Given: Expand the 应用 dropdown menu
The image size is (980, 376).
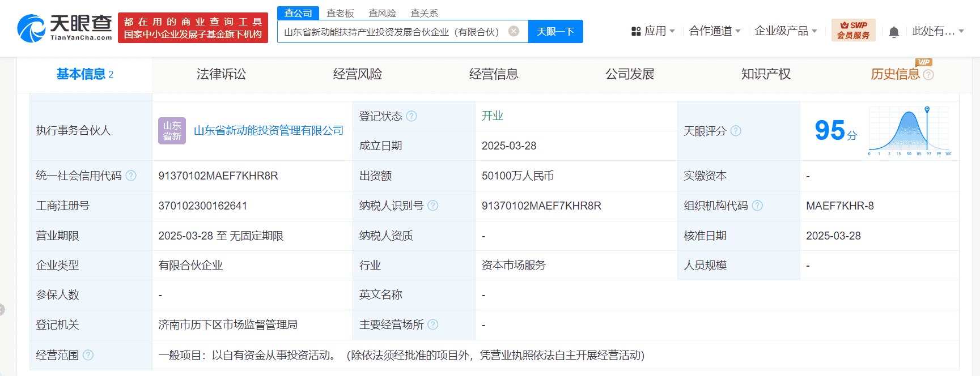Looking at the screenshot, I should tap(654, 31).
